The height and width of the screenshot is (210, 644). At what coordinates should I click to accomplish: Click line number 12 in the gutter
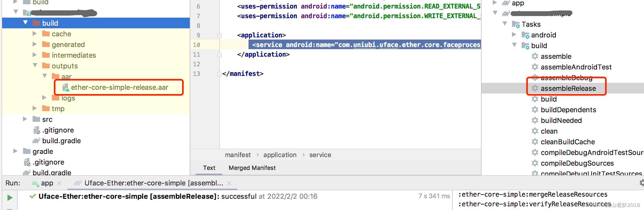coord(196,64)
